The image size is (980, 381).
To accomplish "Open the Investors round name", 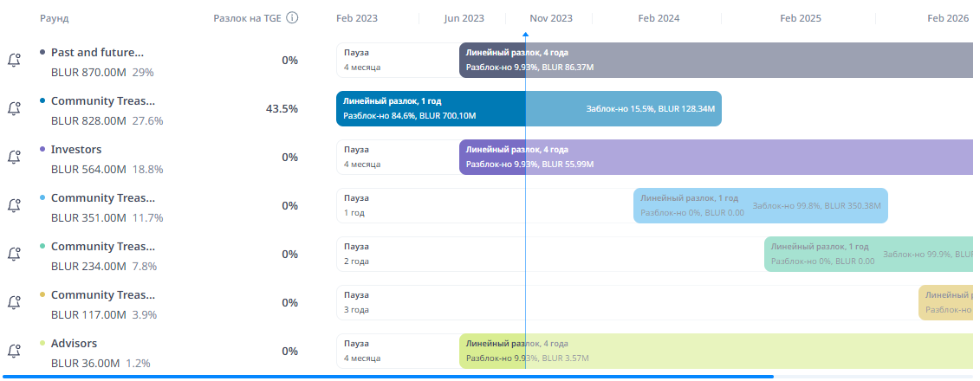I will coord(76,149).
